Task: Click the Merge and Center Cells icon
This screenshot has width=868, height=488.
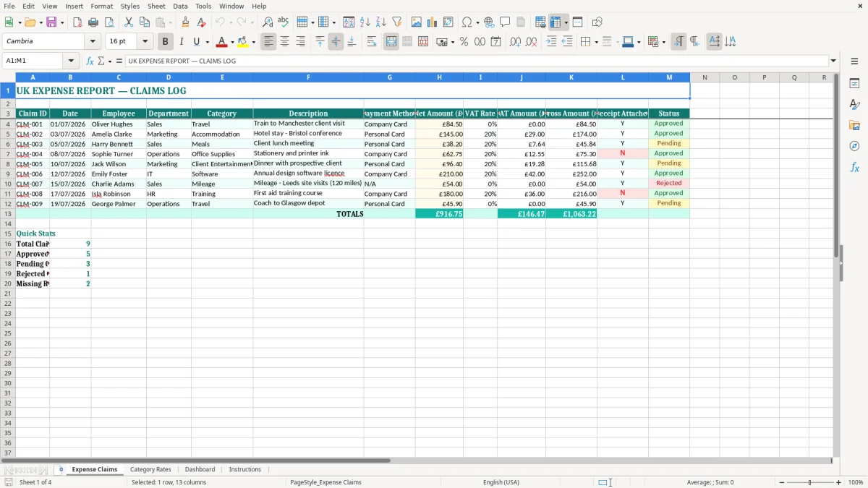Action: pyautogui.click(x=391, y=42)
